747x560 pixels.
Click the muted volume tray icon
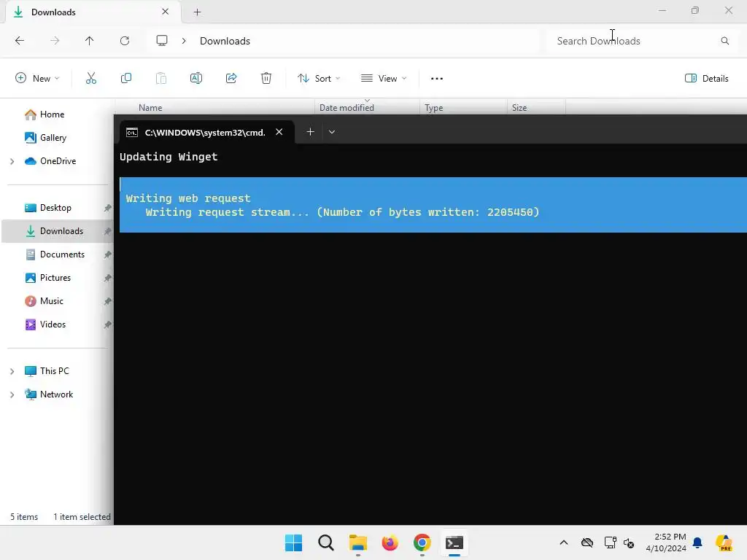coord(629,542)
